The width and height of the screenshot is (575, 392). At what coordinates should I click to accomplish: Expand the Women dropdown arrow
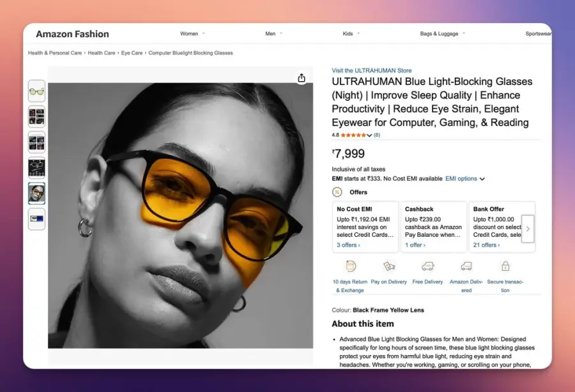click(204, 33)
